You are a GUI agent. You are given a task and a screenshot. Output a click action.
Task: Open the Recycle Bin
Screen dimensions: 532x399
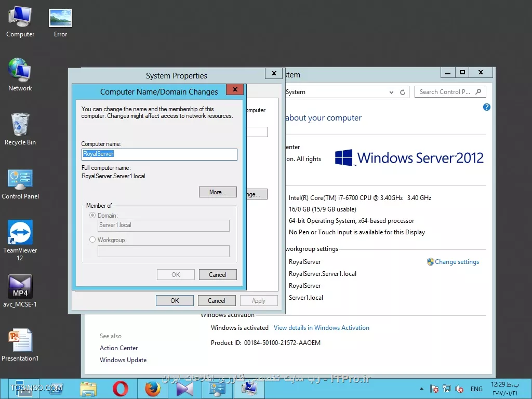click(x=20, y=129)
